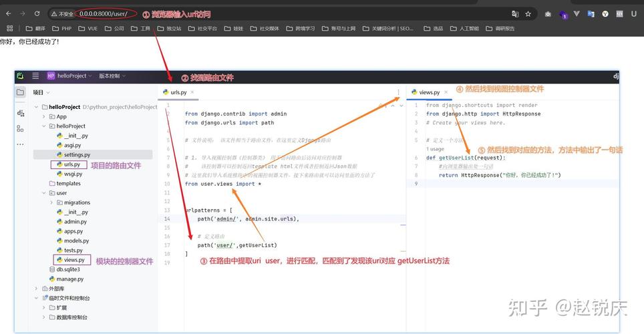Select the templates folder

65,184
